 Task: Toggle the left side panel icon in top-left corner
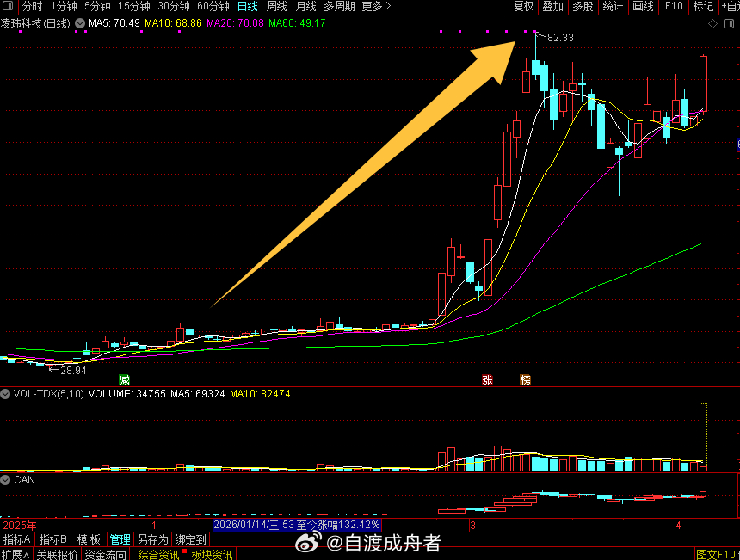[8, 6]
